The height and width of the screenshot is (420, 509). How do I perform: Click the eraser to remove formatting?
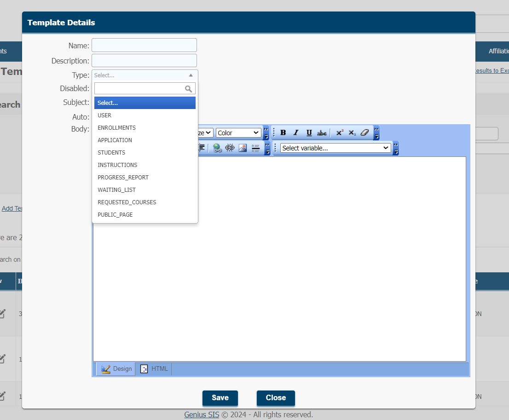coord(365,132)
